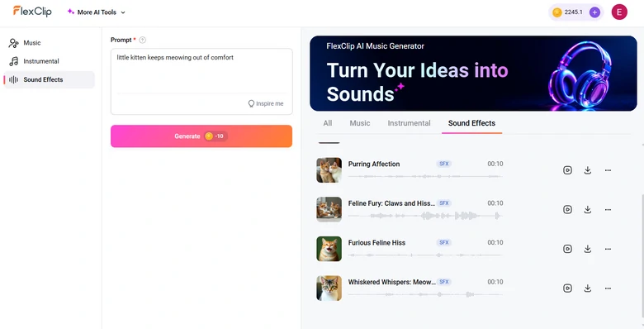The width and height of the screenshot is (644, 329).
Task: Click the Turn Your Ideas into Sounds banner
Action: click(473, 74)
